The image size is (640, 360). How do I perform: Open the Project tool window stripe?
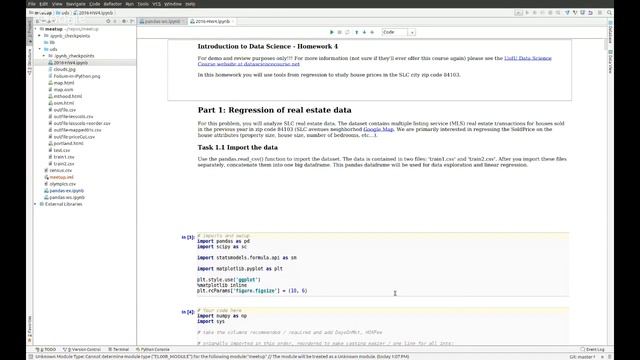pos(29,31)
